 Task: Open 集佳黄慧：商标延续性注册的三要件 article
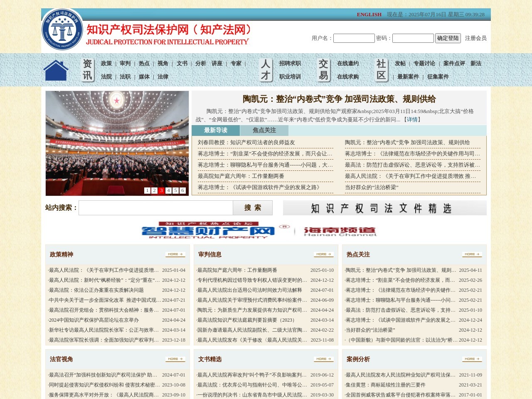[386, 385]
